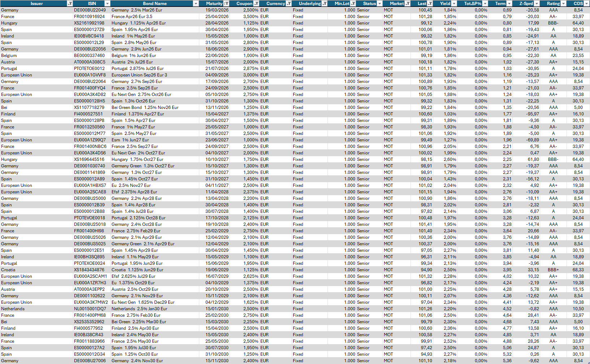The width and height of the screenshot is (590, 364).
Task: Expand the Tot.ΔP% column dropdown
Action: pos(485,4)
